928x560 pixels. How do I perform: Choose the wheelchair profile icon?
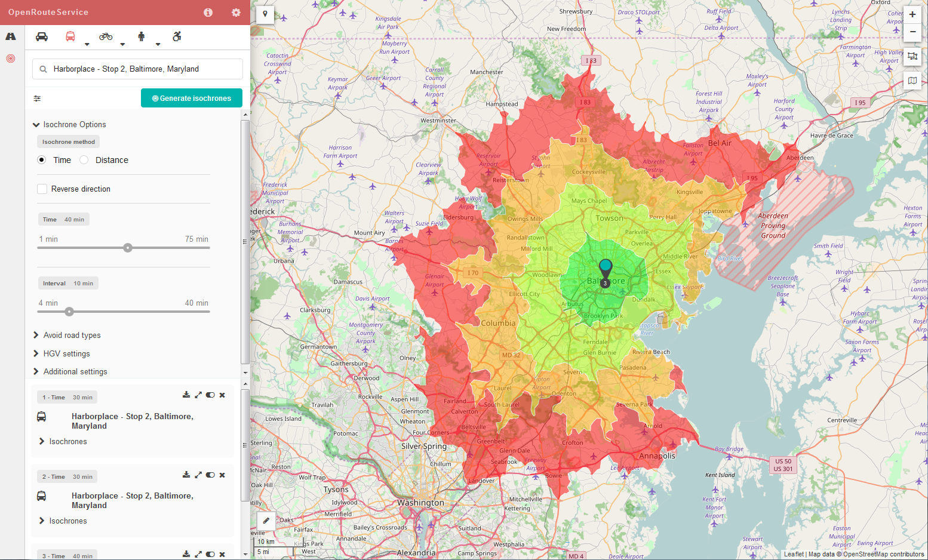(x=177, y=36)
